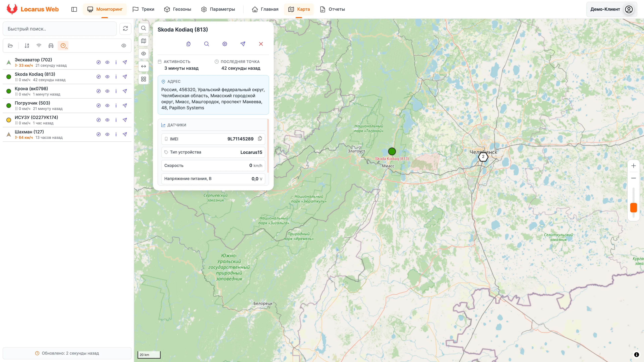Open map search tool
Image resolution: width=644 pixels, height=362 pixels.
(144, 28)
